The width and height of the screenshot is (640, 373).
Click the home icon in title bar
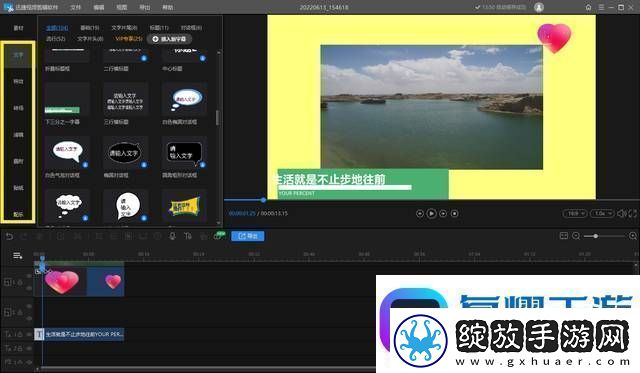pyautogui.click(x=588, y=7)
